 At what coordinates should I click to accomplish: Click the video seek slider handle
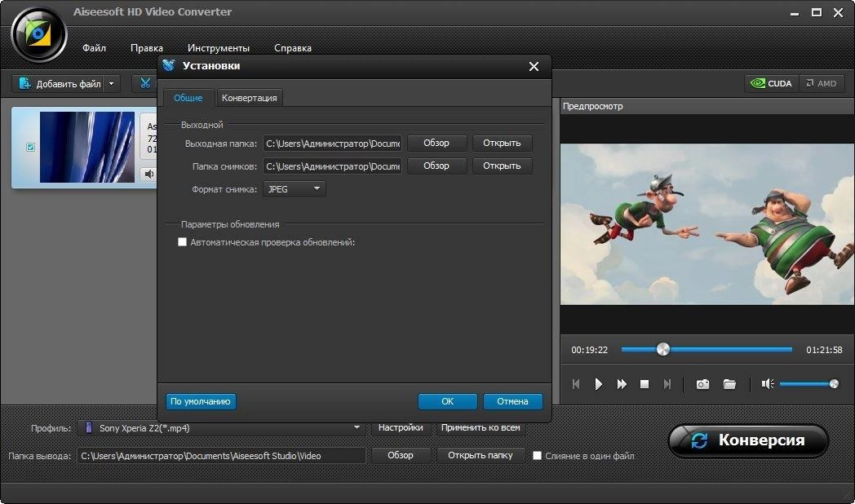click(662, 349)
